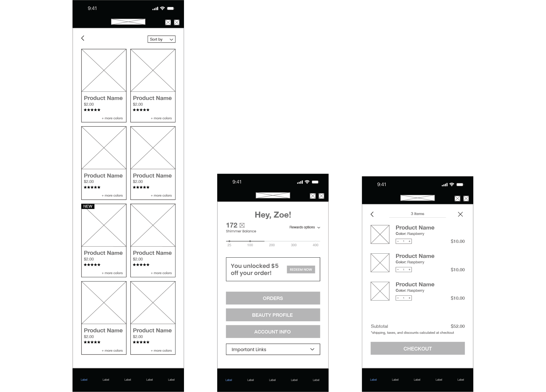Click the close X button on cart

460,213
